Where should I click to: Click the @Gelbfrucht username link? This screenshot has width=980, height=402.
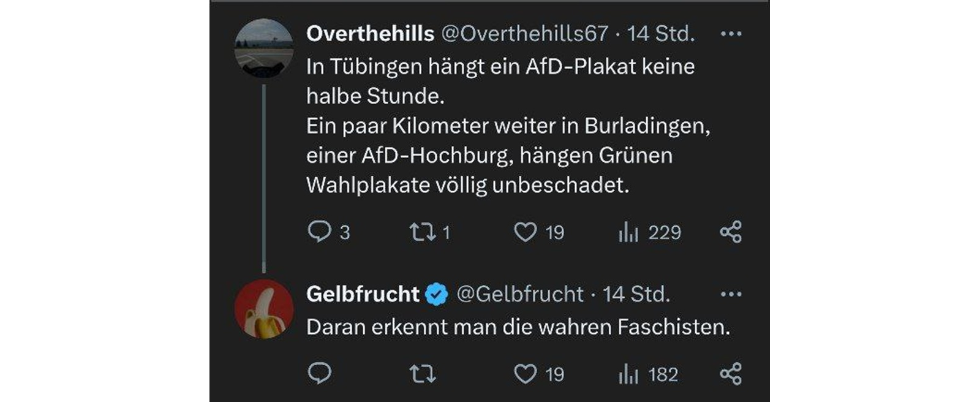click(x=519, y=295)
